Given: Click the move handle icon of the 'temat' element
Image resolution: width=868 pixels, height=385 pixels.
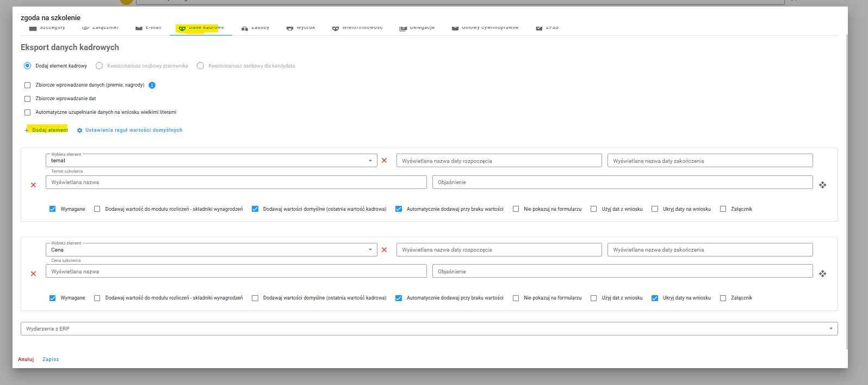Looking at the screenshot, I should 822,185.
